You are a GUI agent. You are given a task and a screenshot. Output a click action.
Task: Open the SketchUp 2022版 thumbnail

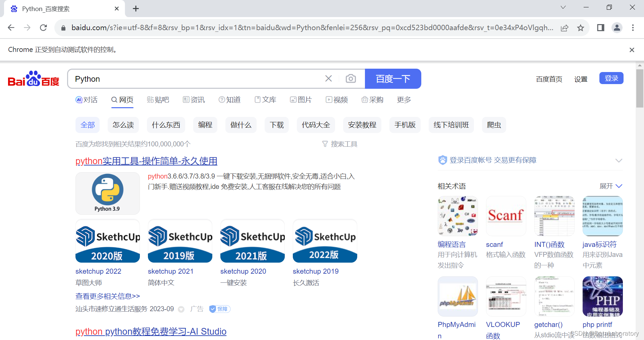click(x=325, y=241)
